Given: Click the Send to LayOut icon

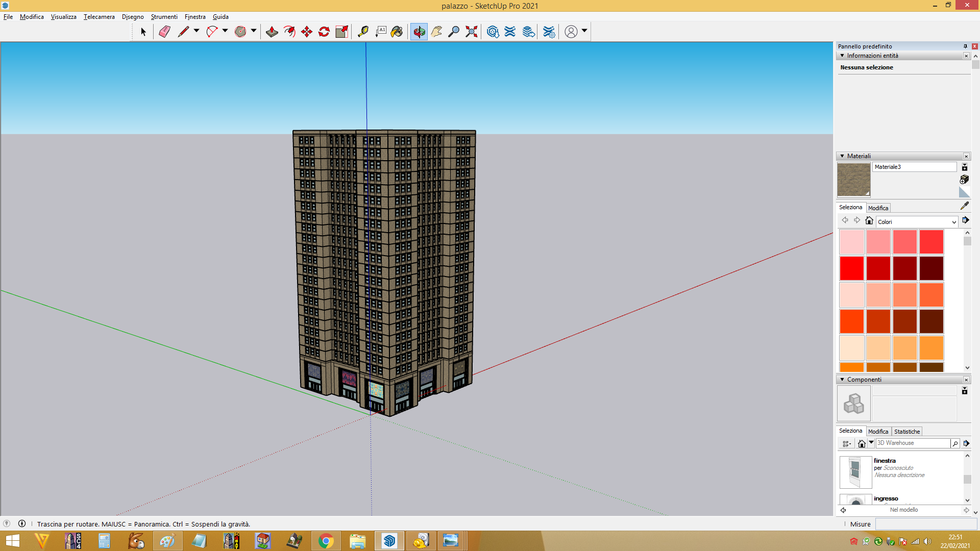Looking at the screenshot, I should (529, 32).
